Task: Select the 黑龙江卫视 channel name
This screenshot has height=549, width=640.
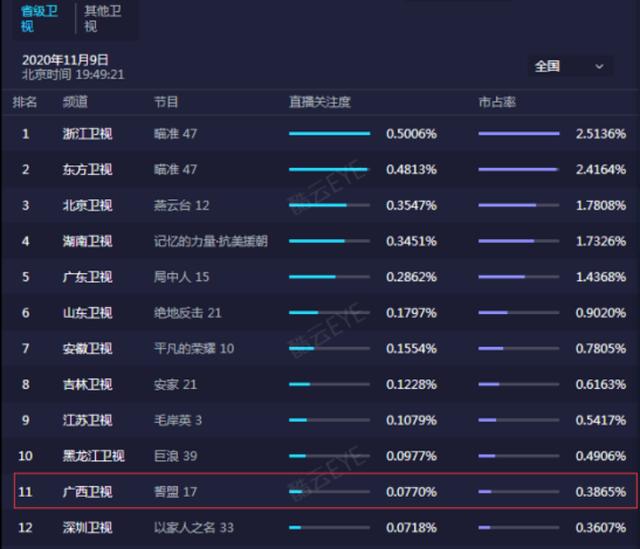Action: [x=94, y=456]
